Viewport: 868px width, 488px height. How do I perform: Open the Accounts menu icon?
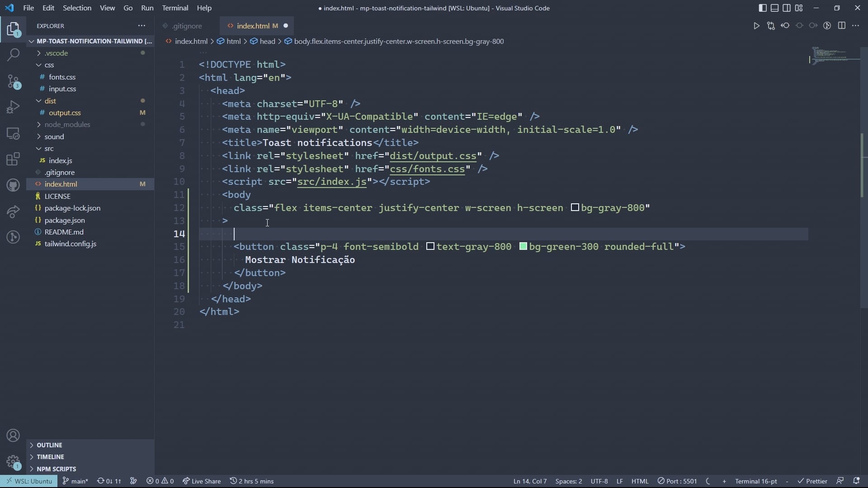pyautogui.click(x=13, y=436)
